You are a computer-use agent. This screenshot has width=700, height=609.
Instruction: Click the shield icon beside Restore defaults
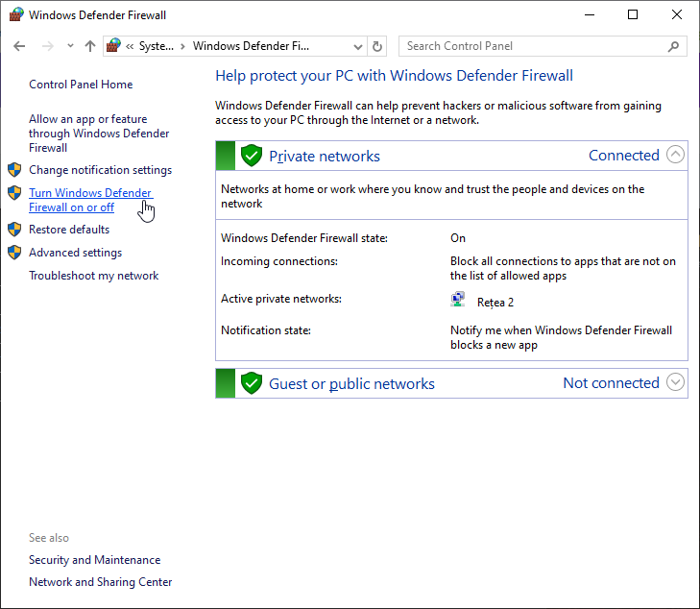pyautogui.click(x=14, y=229)
